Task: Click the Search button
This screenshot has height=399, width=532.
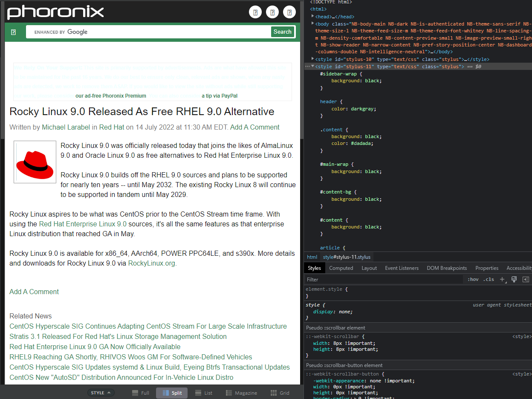Action: (x=283, y=32)
